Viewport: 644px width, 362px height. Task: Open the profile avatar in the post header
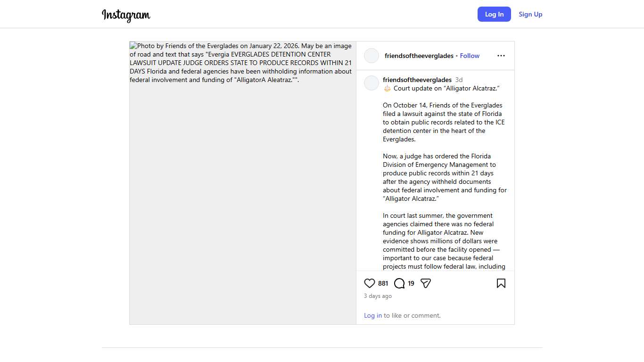372,56
